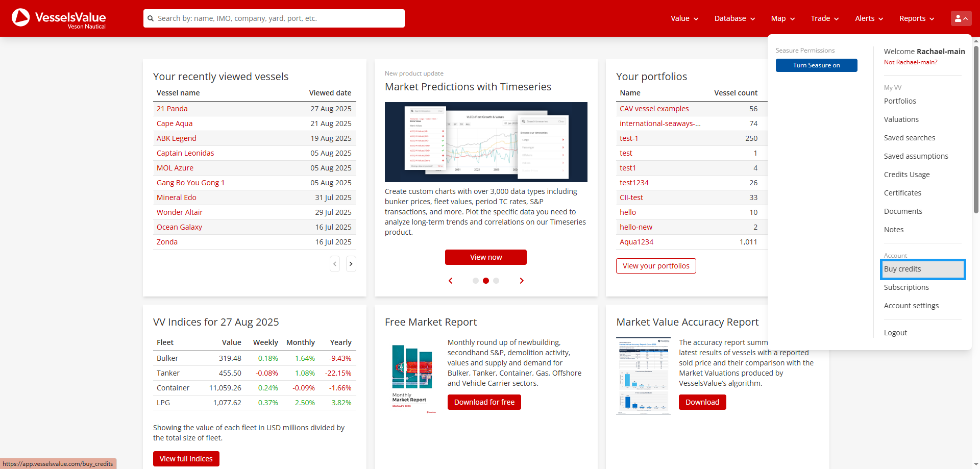980x469 pixels.
Task: Expand the Database dropdown menu
Action: pos(734,18)
